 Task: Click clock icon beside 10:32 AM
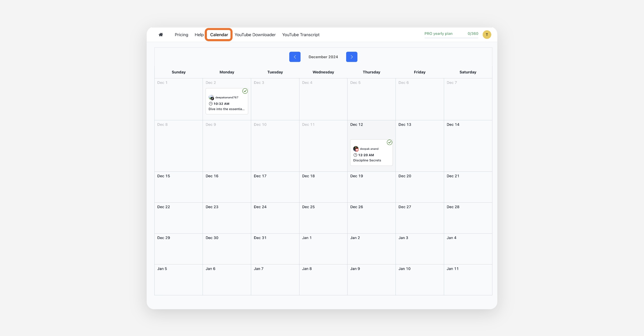211,104
